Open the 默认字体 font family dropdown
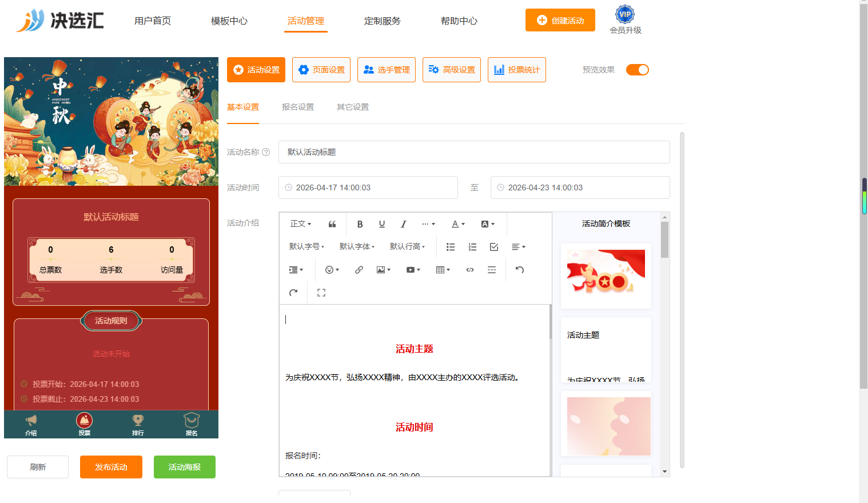868x503 pixels. [357, 247]
